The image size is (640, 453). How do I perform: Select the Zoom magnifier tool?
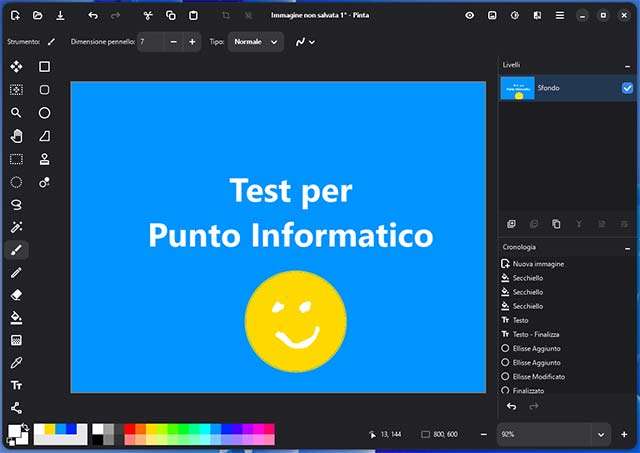[x=16, y=113]
